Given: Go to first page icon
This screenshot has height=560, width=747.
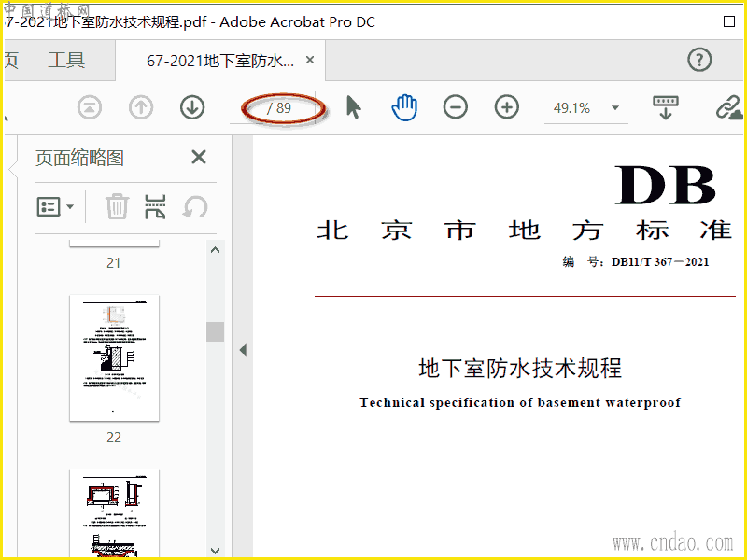Looking at the screenshot, I should (90, 107).
